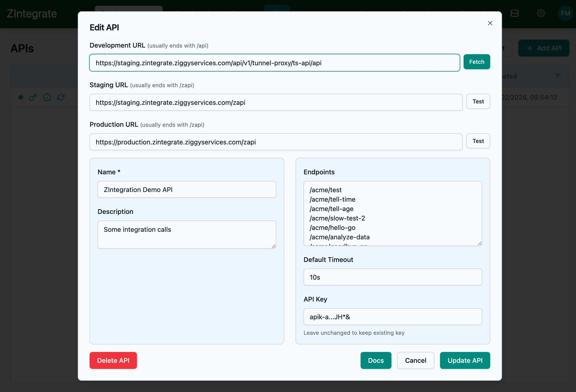Close the Edit API dialog

[x=490, y=23]
